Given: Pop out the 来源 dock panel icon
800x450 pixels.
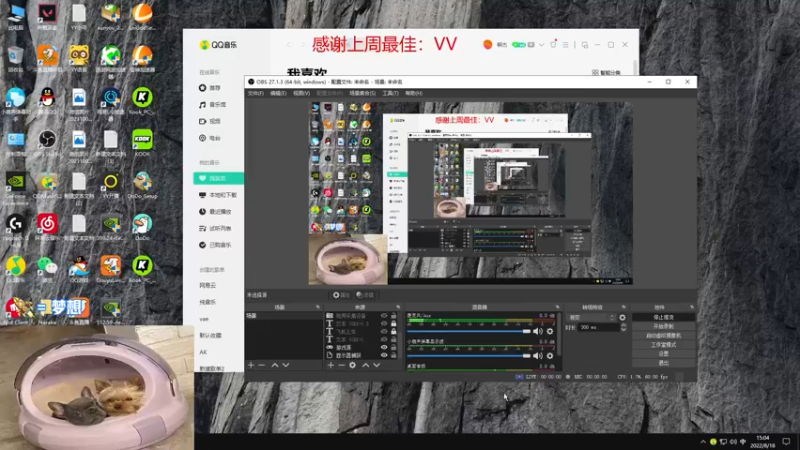Looking at the screenshot, I should pyautogui.click(x=398, y=307).
